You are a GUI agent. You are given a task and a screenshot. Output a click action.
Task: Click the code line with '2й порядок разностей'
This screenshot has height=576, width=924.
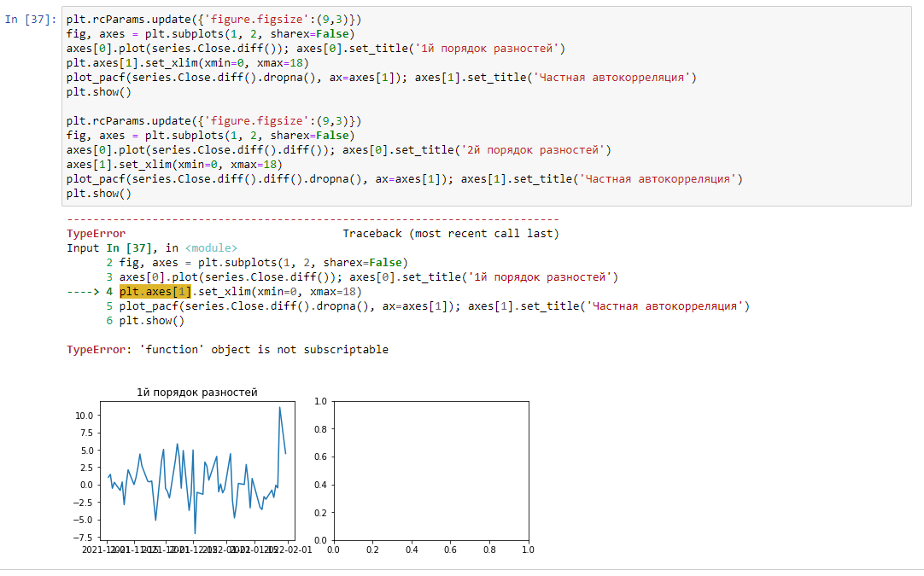click(338, 150)
